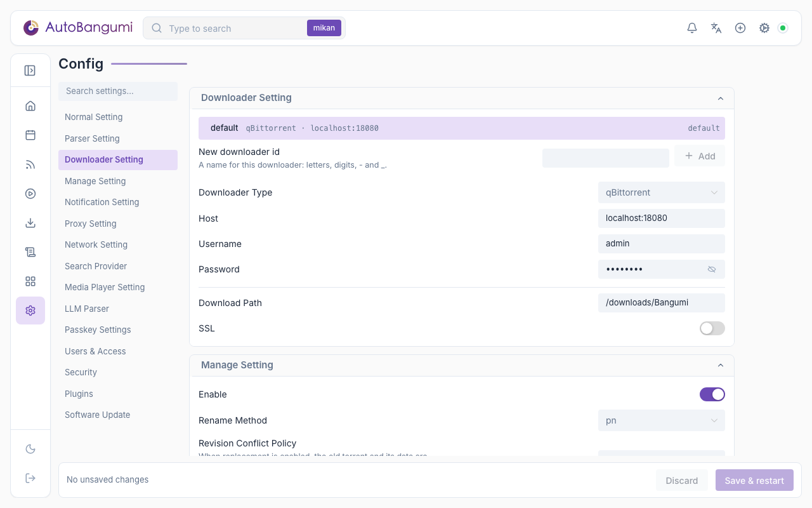Open the notifications bell icon

[x=692, y=28]
